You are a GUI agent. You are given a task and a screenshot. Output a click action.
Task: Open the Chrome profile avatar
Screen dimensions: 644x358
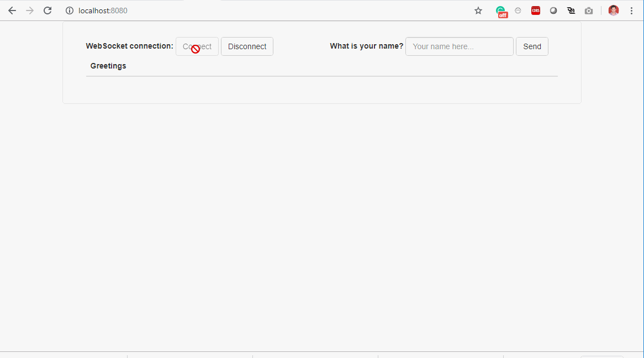(x=614, y=10)
